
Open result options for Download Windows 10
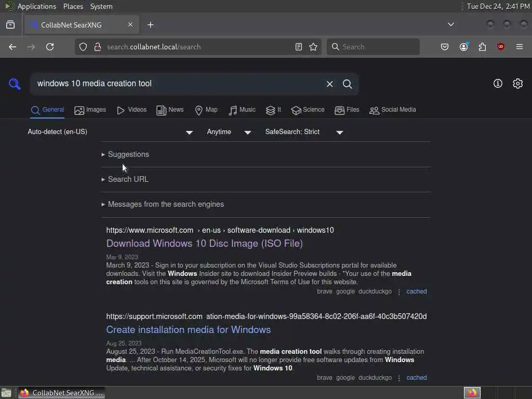click(x=399, y=292)
